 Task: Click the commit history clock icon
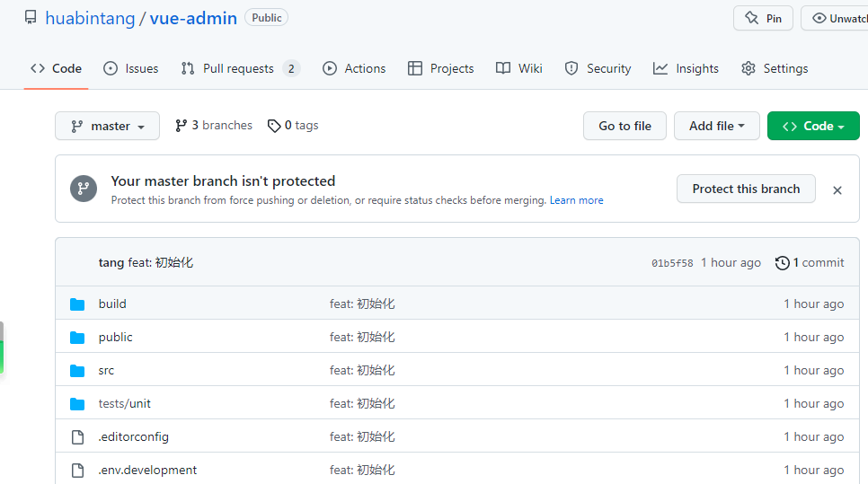[x=783, y=263]
